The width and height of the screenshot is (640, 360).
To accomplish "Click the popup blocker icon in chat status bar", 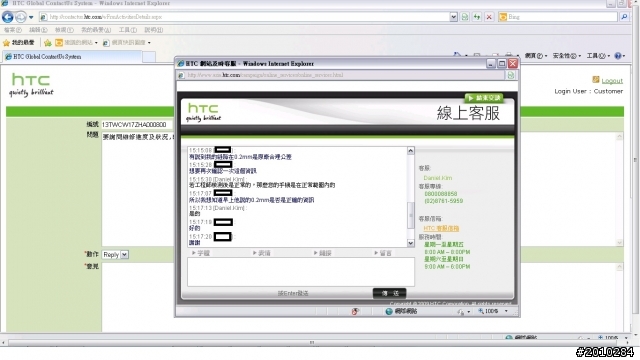I will [x=355, y=311].
